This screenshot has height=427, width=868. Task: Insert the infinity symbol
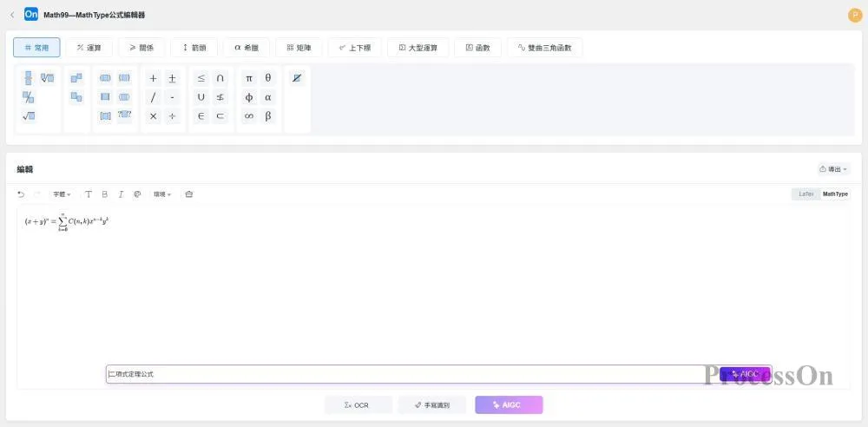click(249, 115)
